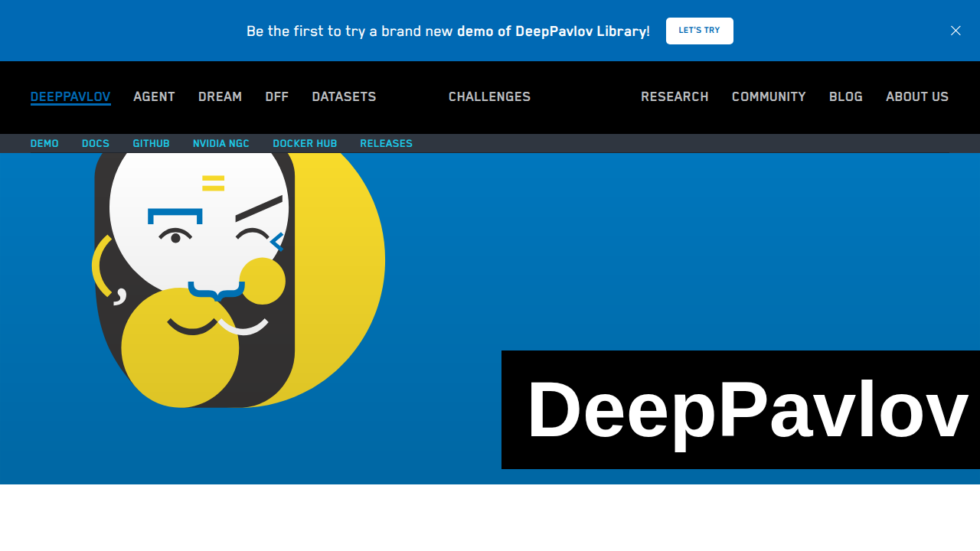Open the DOCS link
This screenshot has width=980, height=551.
click(96, 144)
